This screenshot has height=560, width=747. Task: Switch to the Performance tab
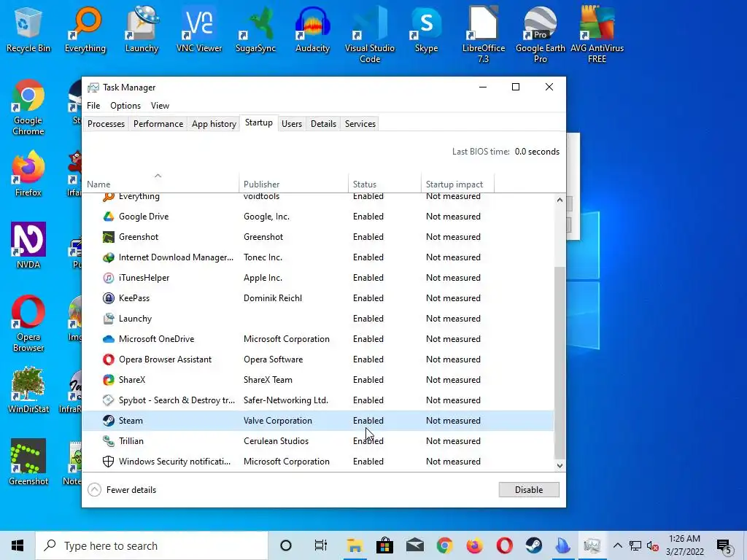(x=158, y=124)
